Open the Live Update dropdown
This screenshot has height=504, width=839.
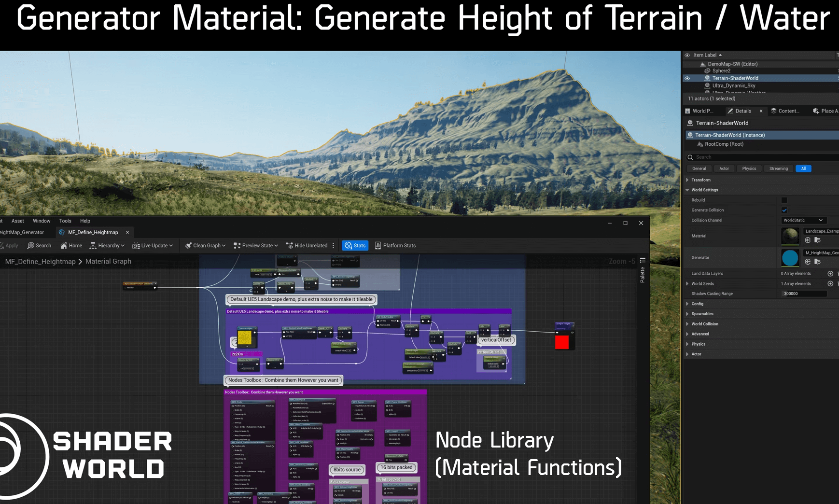(153, 245)
